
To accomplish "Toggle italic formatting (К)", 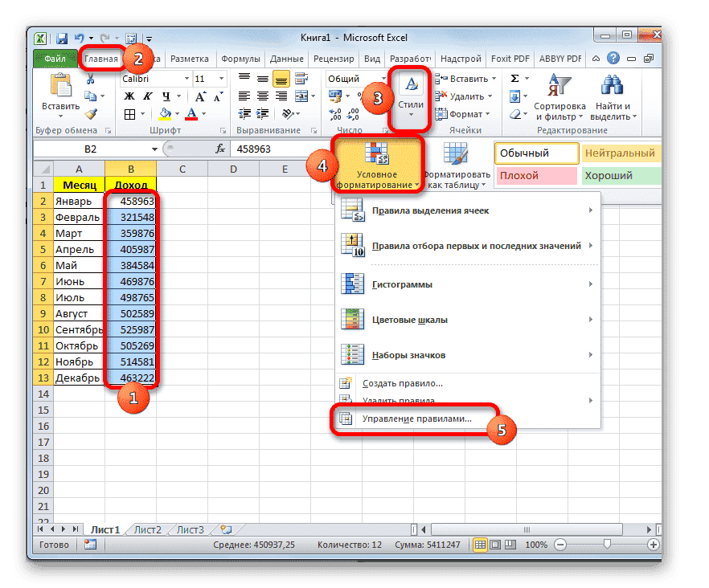I will tap(148, 95).
